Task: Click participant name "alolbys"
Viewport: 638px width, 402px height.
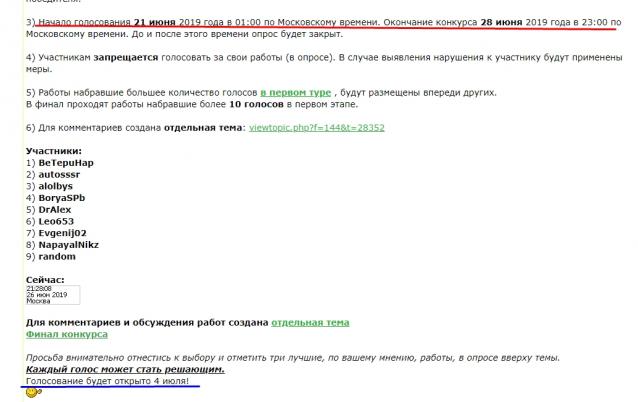Action: tap(55, 186)
